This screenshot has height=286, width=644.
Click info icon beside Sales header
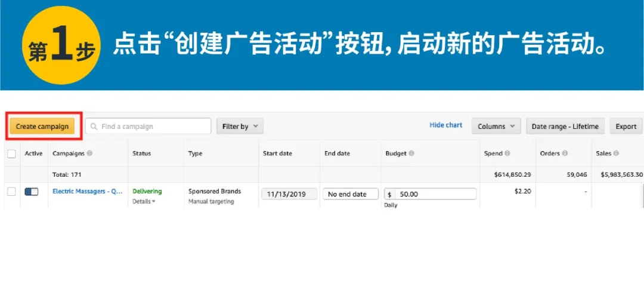pyautogui.click(x=616, y=153)
